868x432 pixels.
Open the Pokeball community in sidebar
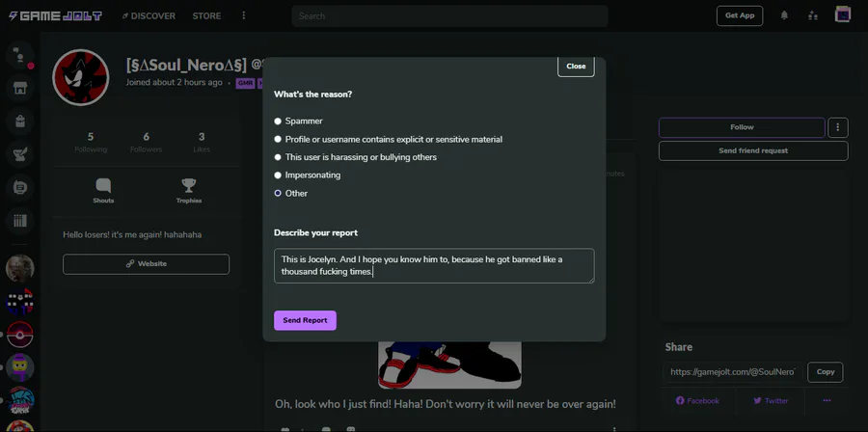coord(20,334)
